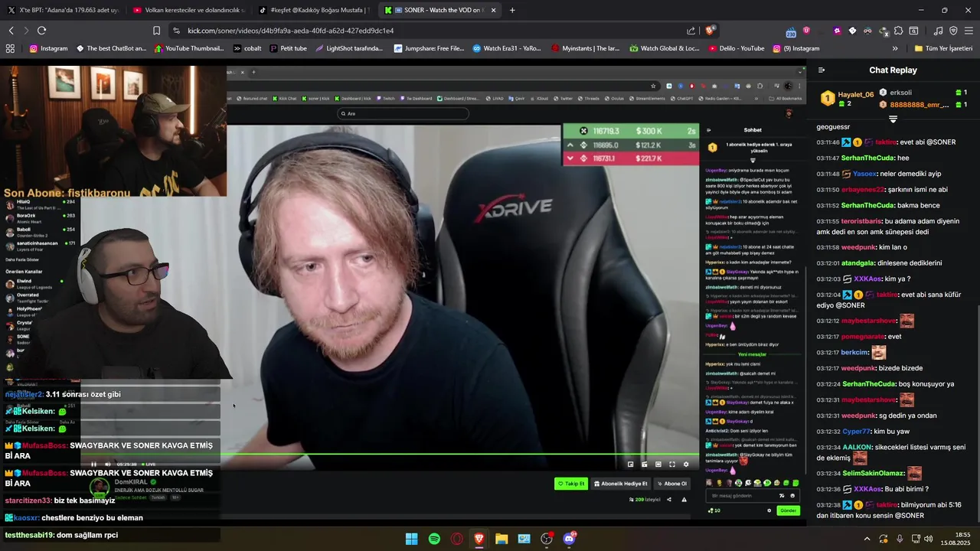Open the Delilo - YouTube bookmark

tap(737, 48)
